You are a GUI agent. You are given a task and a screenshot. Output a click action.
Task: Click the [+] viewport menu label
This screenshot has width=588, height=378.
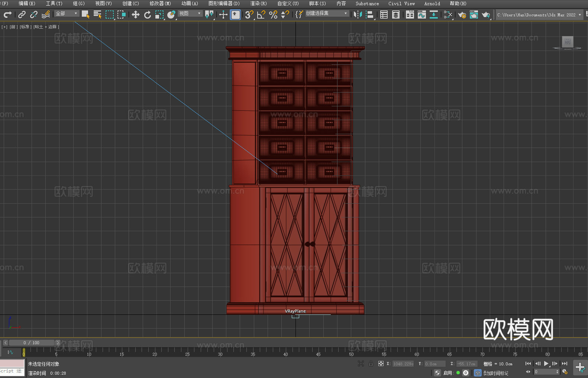[x=4, y=27]
